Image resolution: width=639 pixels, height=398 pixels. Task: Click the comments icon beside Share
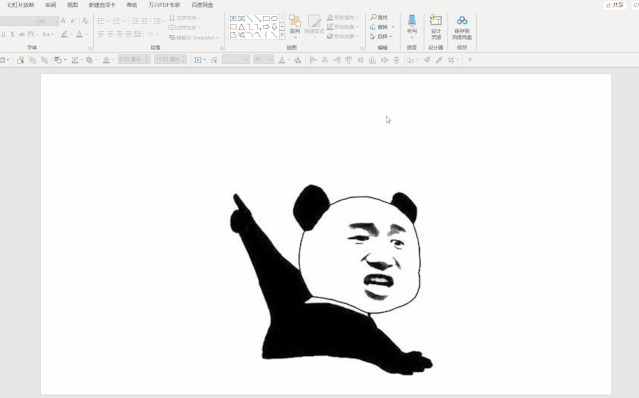coord(636,5)
